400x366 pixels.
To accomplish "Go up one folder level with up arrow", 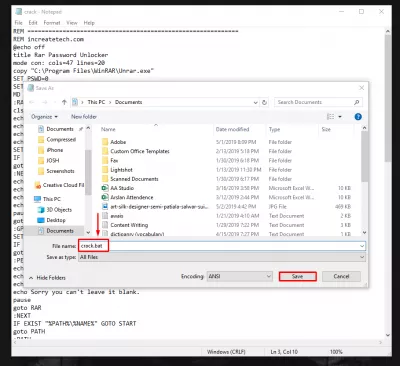I will pos(64,102).
